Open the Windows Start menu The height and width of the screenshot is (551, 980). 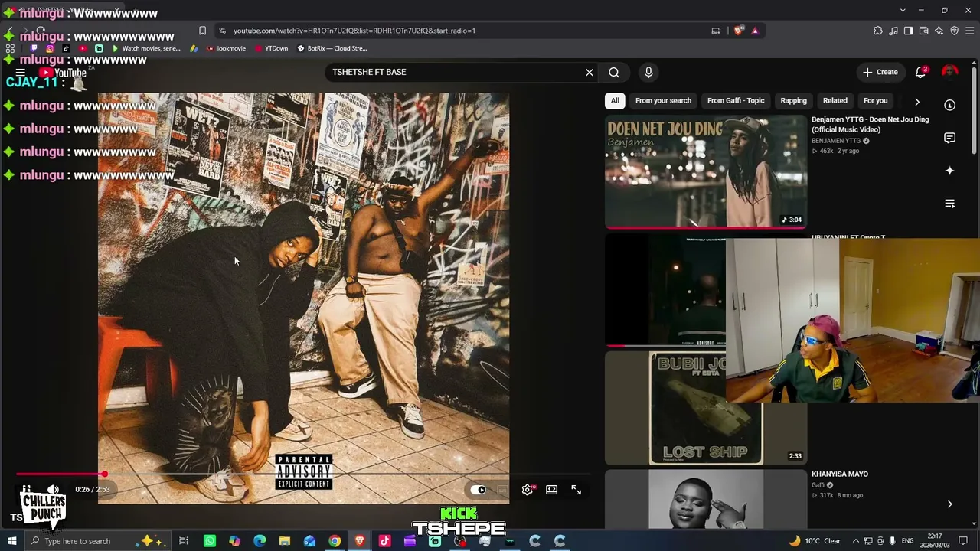[11, 541]
